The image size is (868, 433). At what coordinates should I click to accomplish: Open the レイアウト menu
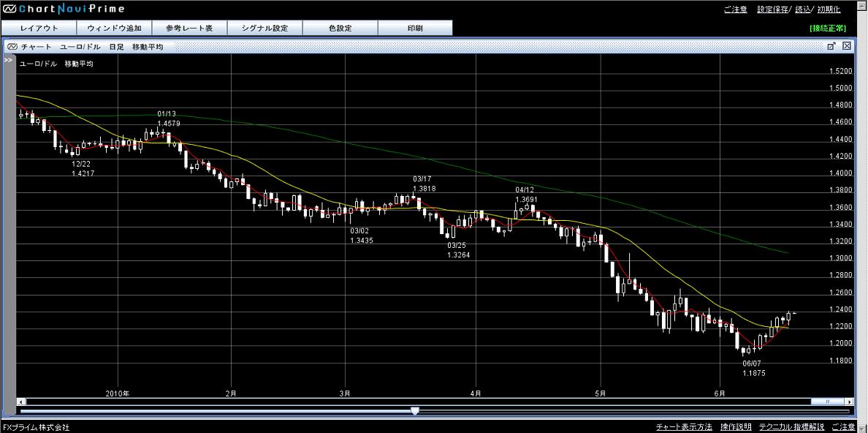coord(38,28)
